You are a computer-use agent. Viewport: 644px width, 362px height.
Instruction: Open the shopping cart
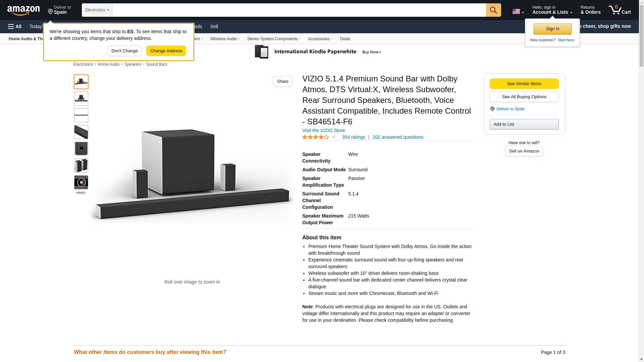click(x=620, y=10)
